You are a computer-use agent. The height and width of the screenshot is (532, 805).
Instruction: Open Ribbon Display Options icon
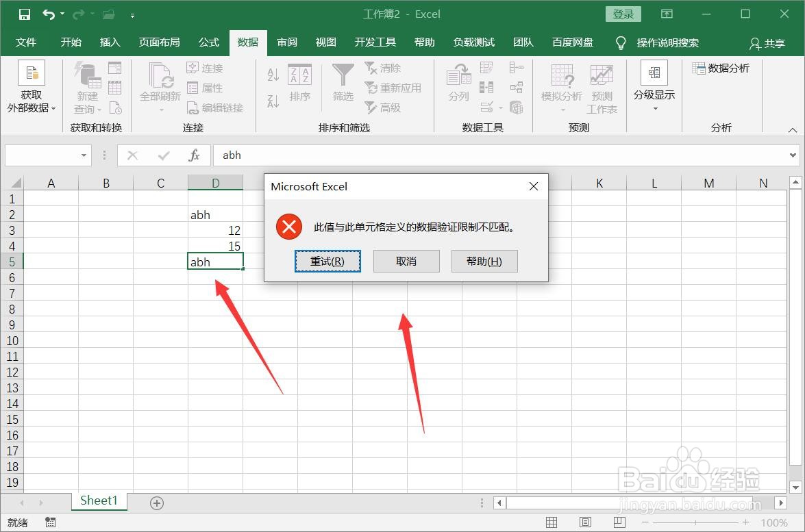pos(667,14)
